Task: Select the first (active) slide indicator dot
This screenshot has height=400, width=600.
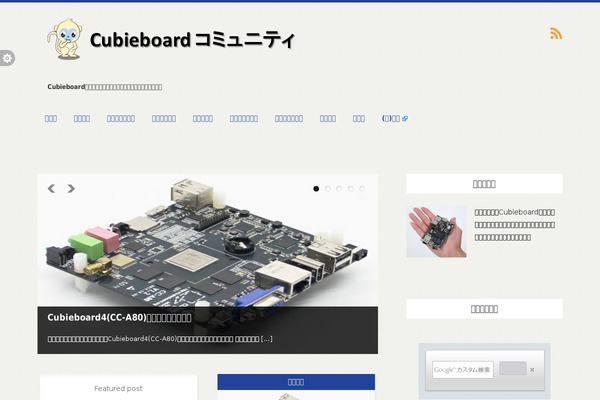Action: (x=316, y=189)
